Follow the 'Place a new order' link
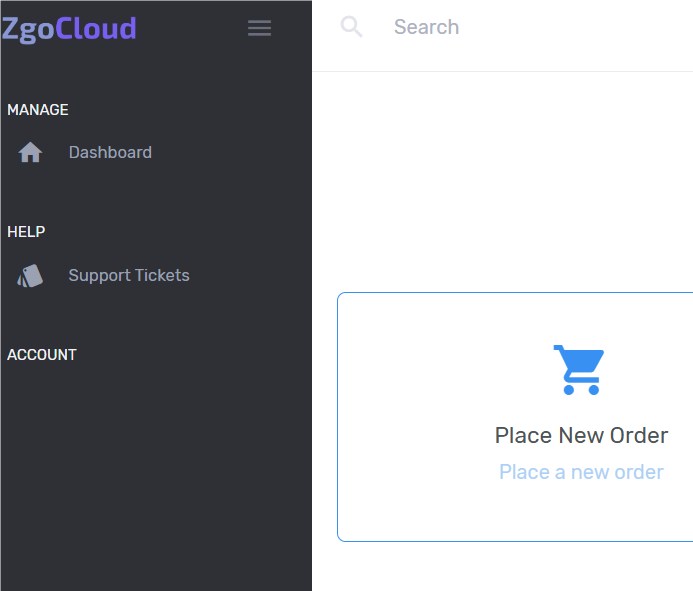The width and height of the screenshot is (693, 591). click(581, 472)
